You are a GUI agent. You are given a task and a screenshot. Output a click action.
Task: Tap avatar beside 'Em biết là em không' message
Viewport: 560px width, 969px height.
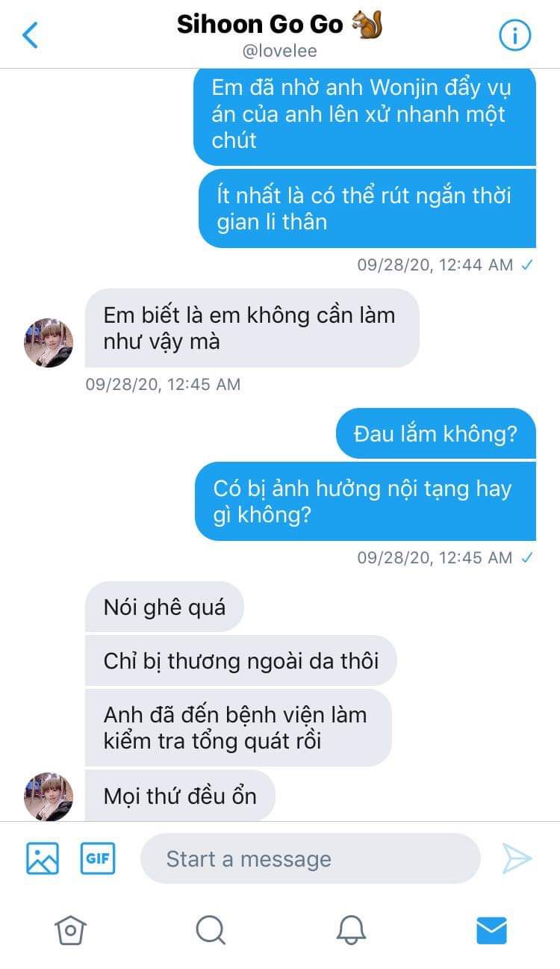click(49, 343)
